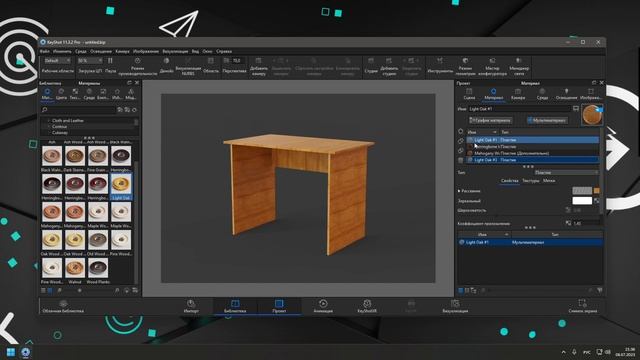Open the Среда menu in menu bar
640x360 pixels.
tap(81, 51)
